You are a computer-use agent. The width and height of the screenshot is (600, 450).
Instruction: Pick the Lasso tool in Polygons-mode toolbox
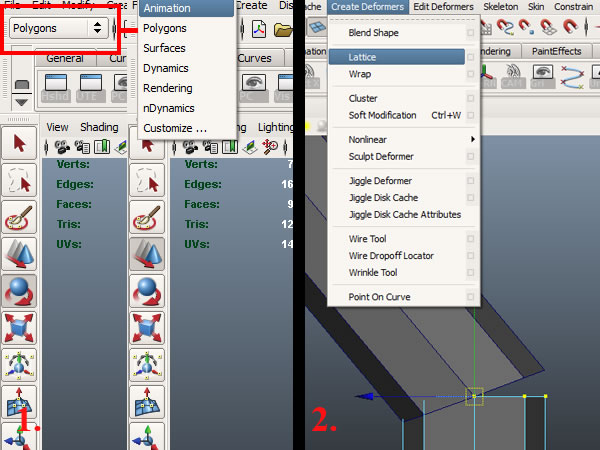[19, 180]
